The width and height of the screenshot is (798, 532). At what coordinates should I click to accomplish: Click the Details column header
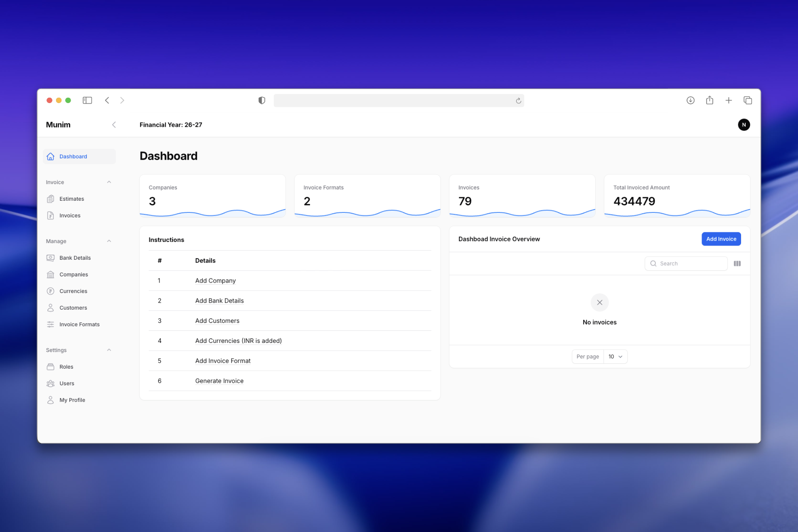pyautogui.click(x=205, y=261)
